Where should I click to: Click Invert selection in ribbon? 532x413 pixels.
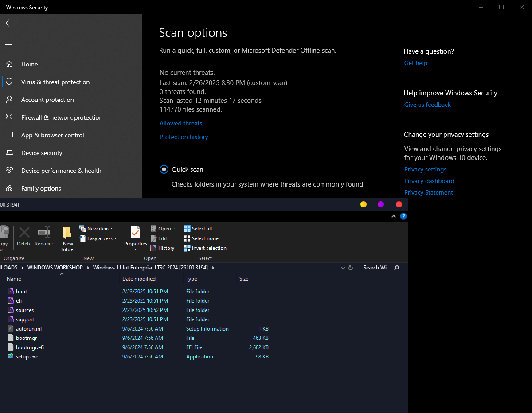click(205, 248)
